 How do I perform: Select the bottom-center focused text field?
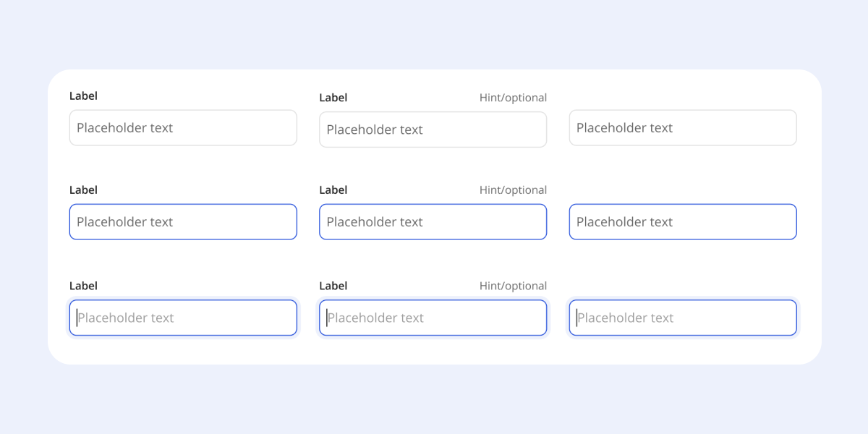(433, 317)
